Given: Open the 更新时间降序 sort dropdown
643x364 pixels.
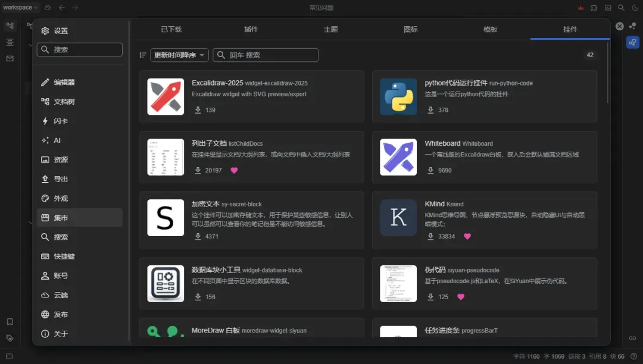Looking at the screenshot, I should click(179, 55).
